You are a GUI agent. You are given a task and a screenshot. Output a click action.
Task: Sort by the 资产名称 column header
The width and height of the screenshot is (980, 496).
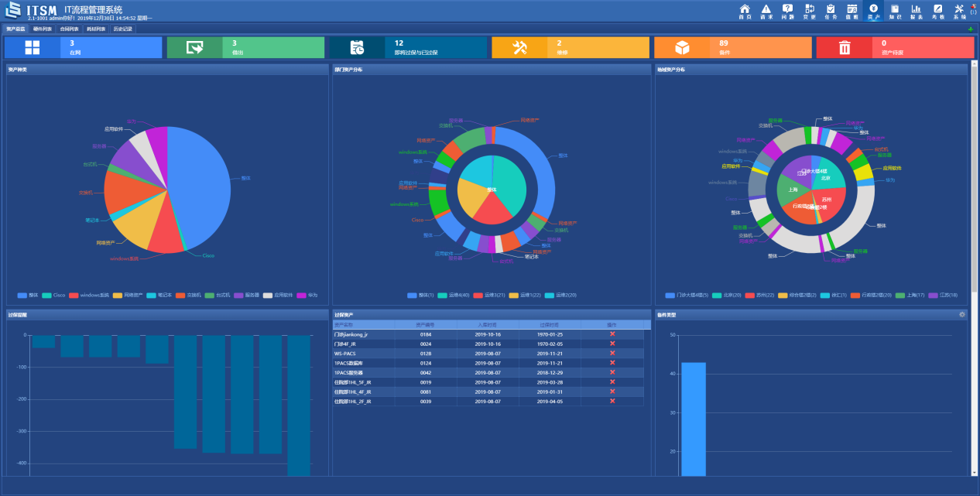pyautogui.click(x=364, y=324)
